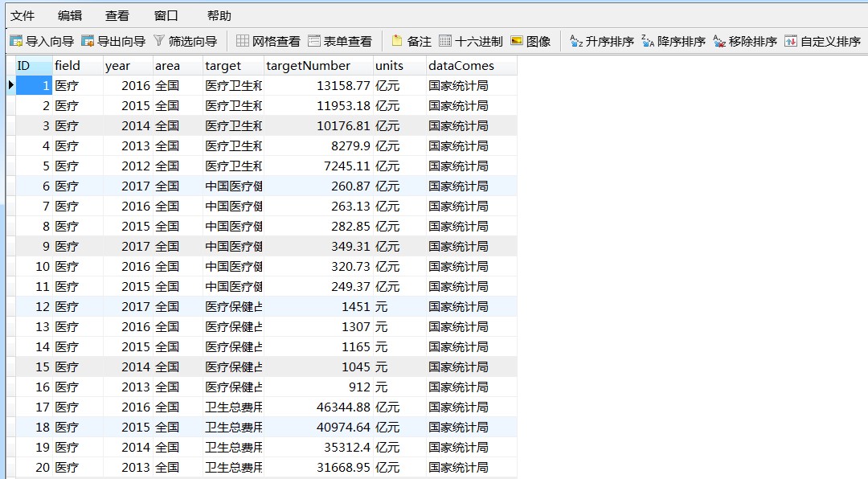Click the units cell 元 in row 16
This screenshot has width=868, height=479.
(x=399, y=387)
